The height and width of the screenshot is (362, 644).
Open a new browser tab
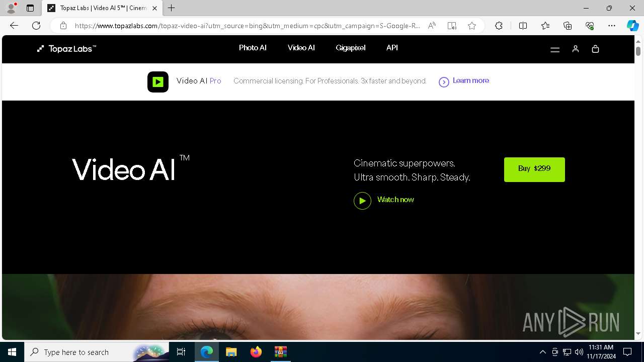coord(172,8)
